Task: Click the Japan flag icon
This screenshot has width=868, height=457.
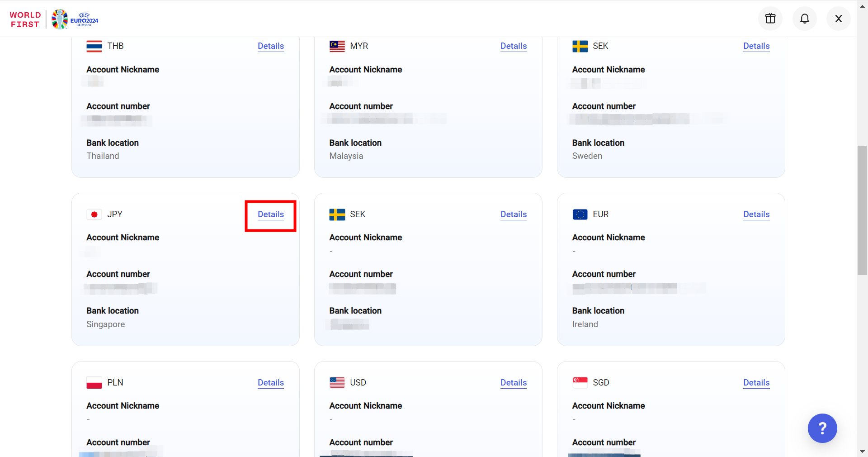Action: (94, 214)
